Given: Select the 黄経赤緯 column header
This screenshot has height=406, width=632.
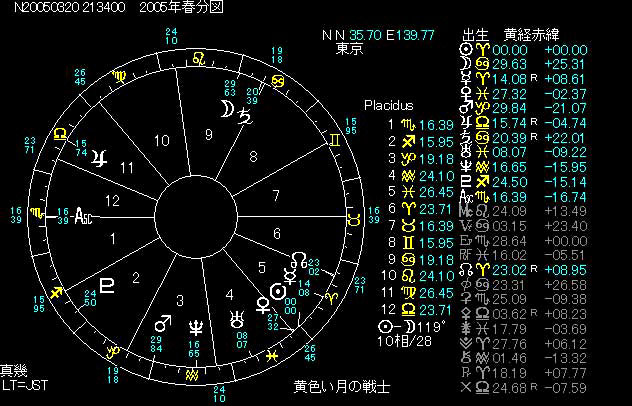Looking at the screenshot, I should point(532,34).
